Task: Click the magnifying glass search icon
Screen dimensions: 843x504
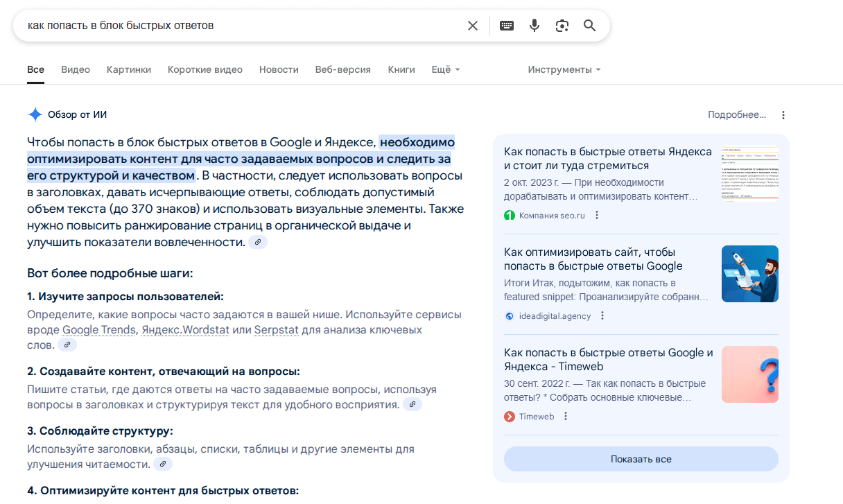Action: point(590,26)
